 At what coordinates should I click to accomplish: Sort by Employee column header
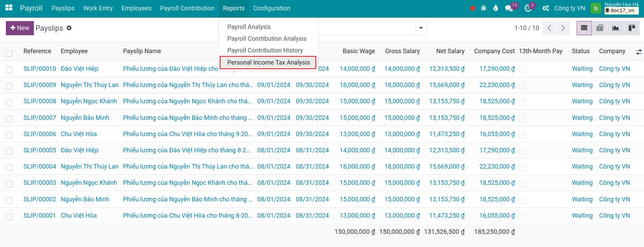74,51
